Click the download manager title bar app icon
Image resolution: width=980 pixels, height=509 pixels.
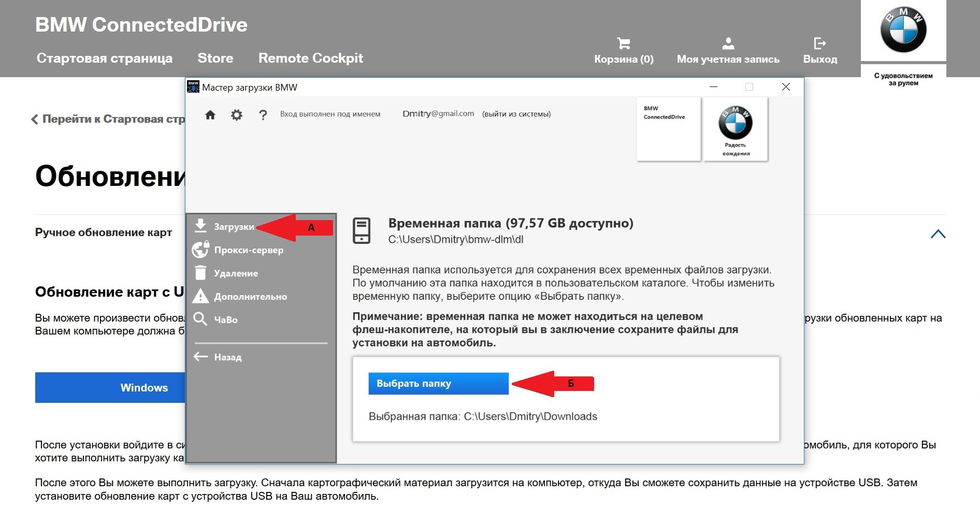click(x=193, y=87)
